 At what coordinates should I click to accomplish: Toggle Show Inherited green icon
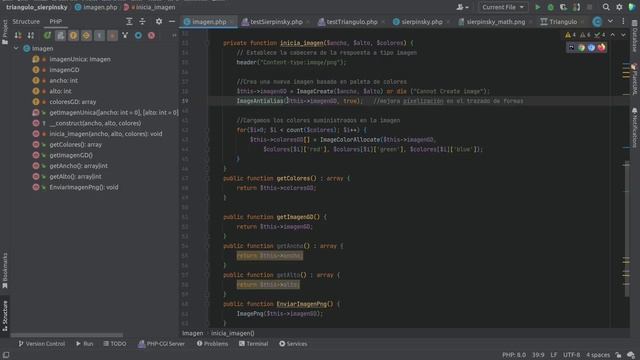47,36
